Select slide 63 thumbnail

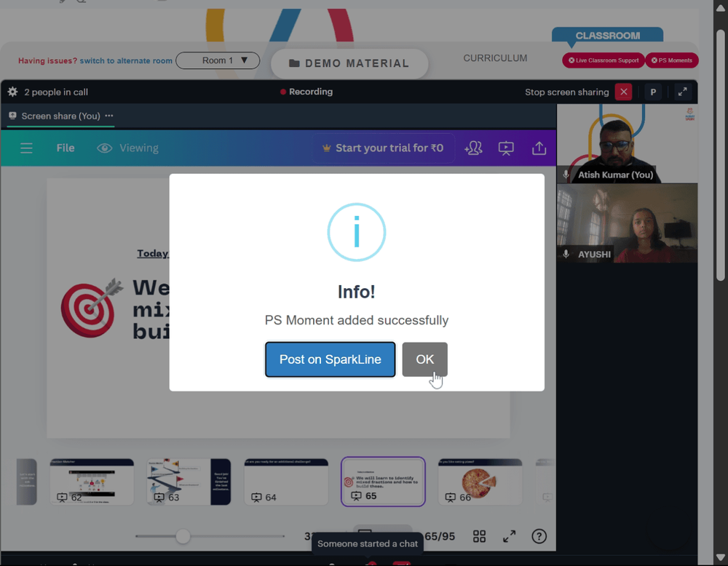coord(189,482)
